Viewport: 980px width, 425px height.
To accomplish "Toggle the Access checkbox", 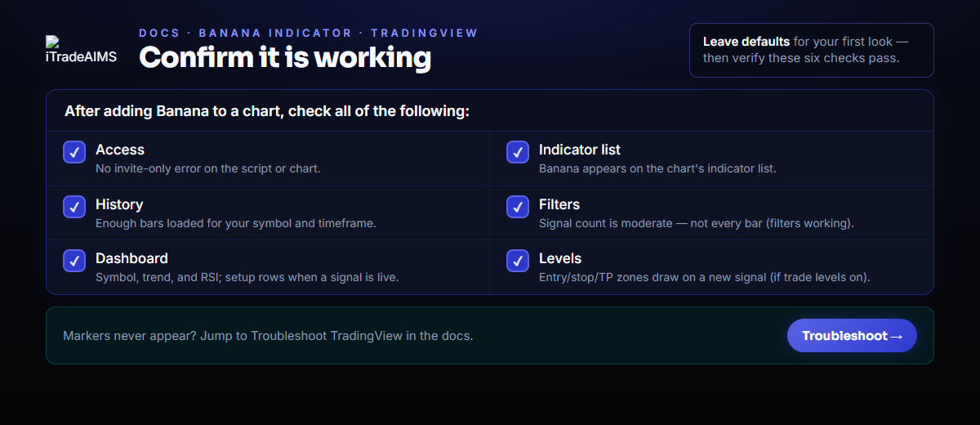I will pos(74,152).
